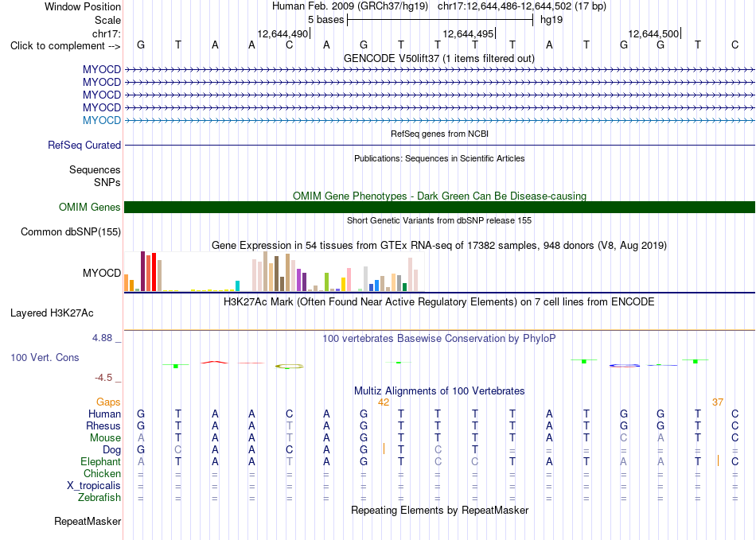
Task: Click the Multiz Alignments of 100 Vertebrates title
Action: point(439,391)
